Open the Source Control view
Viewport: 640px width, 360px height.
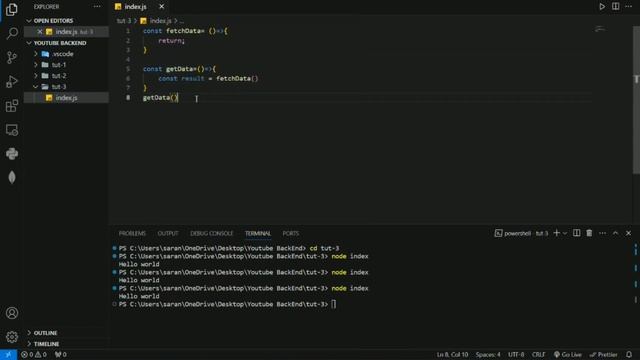(12, 57)
